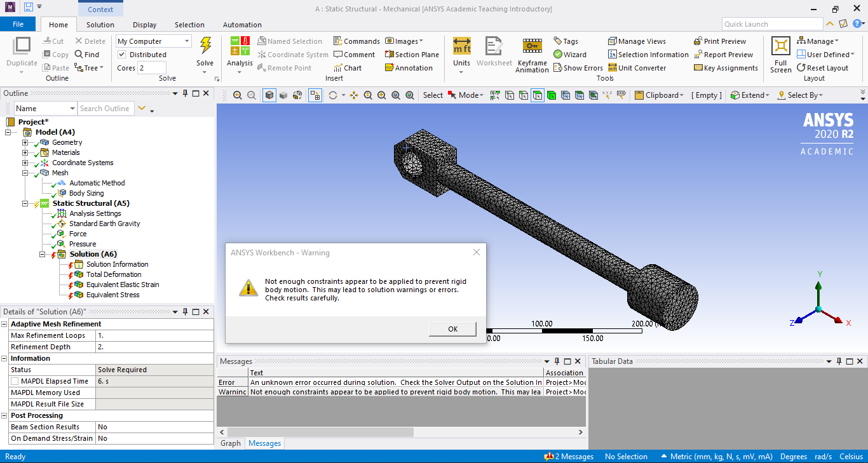Click the Duplicate icon in the ribbon
868x463 pixels.
(22, 46)
